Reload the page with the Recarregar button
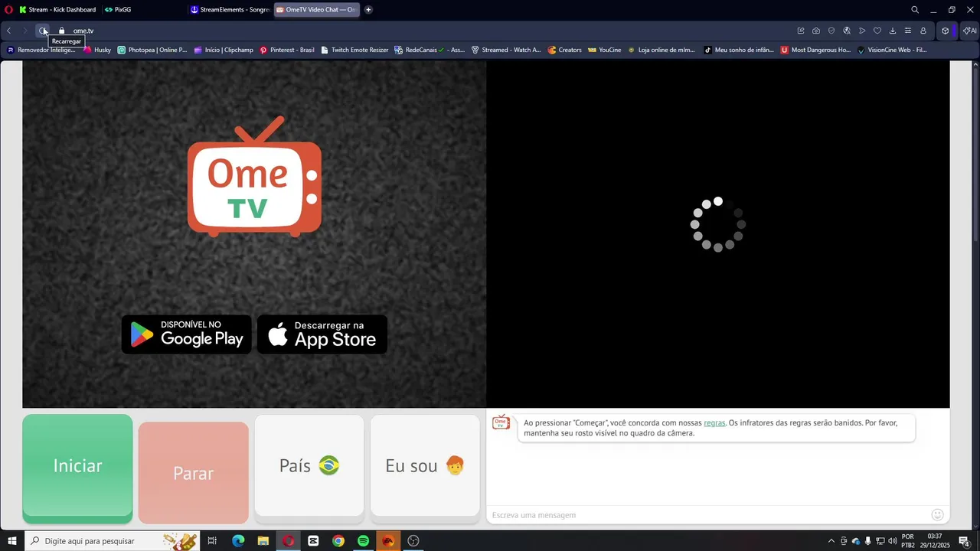 43,31
